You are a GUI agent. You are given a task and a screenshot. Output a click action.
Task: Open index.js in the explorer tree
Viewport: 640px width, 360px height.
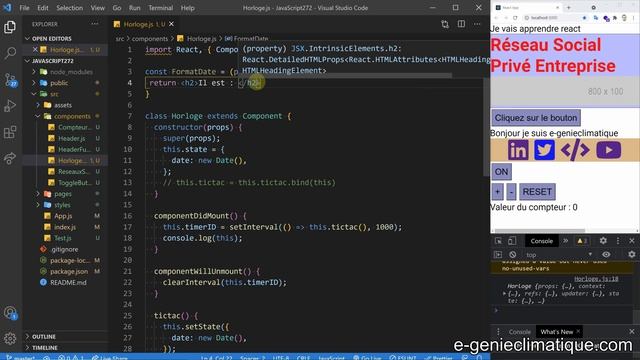[x=65, y=227]
